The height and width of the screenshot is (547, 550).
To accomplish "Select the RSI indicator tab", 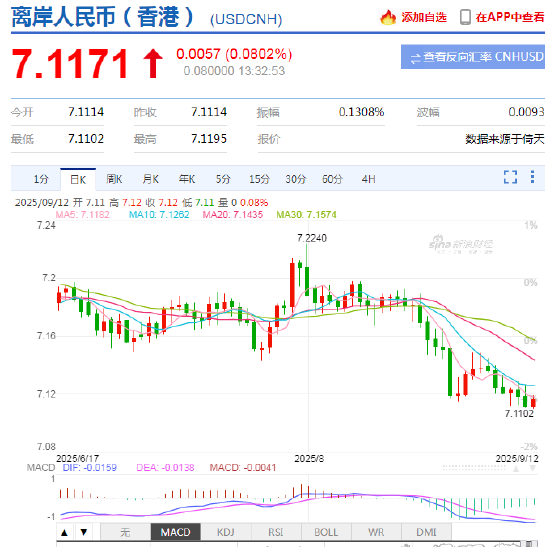I will [276, 532].
